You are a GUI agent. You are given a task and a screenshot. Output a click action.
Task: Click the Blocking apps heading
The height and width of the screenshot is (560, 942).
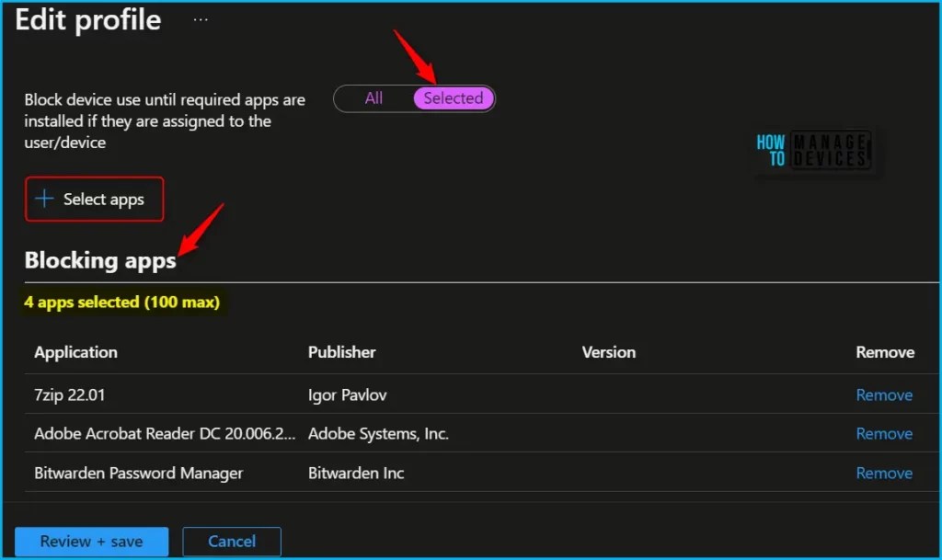99,260
